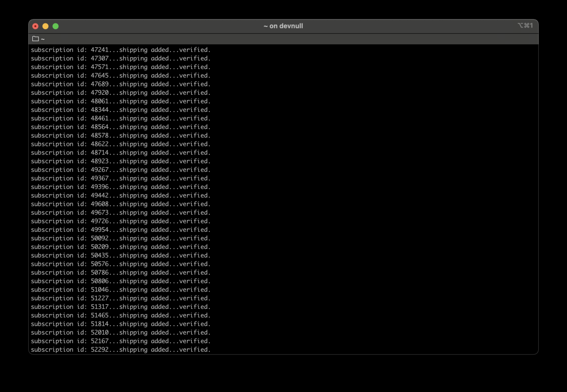567x392 pixels.
Task: Click the line with subscription id 48578
Action: point(121,135)
